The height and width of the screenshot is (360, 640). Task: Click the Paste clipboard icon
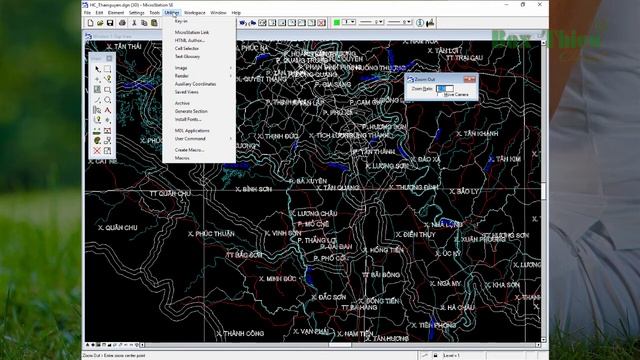153,23
